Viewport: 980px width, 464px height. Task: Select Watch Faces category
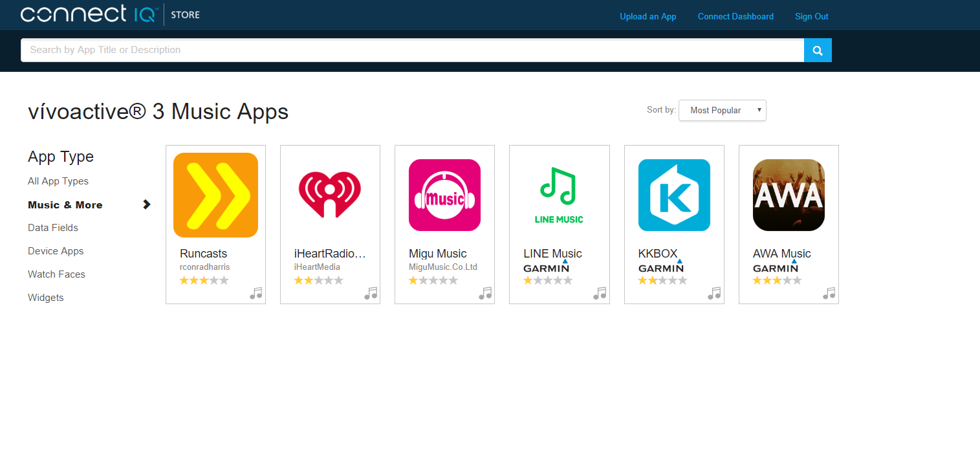point(56,274)
